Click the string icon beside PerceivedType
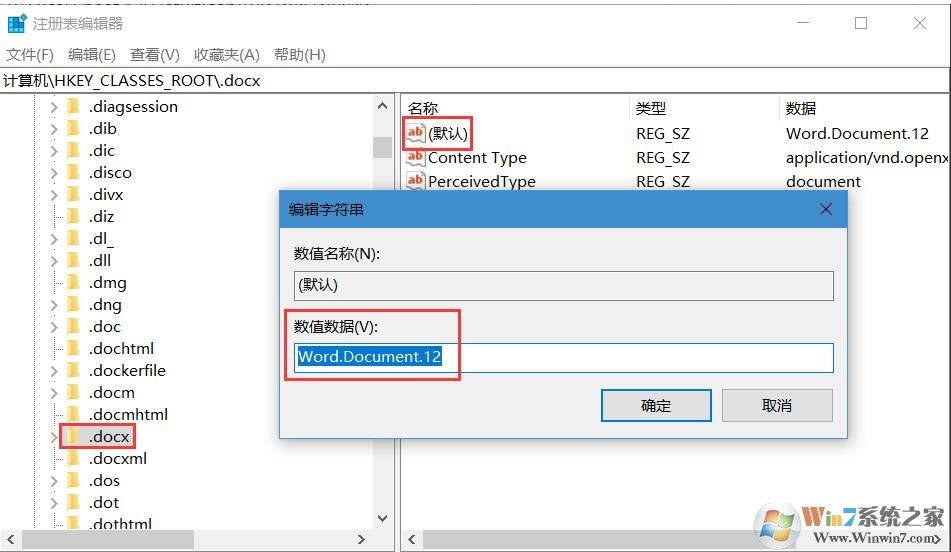This screenshot has height=552, width=951. point(415,181)
